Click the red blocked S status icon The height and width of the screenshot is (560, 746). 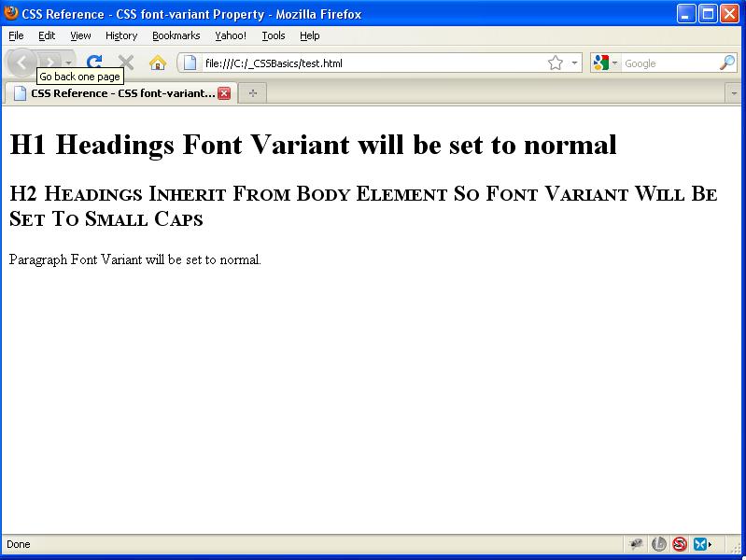(680, 544)
